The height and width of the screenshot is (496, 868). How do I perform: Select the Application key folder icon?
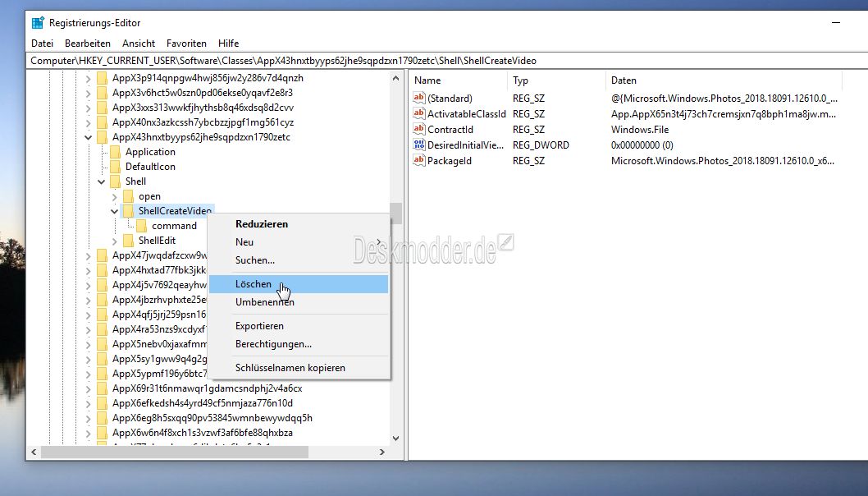pyautogui.click(x=115, y=152)
